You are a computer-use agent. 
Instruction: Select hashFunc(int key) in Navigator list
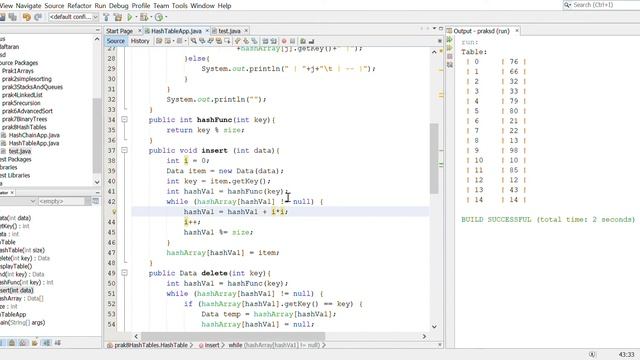(27, 282)
